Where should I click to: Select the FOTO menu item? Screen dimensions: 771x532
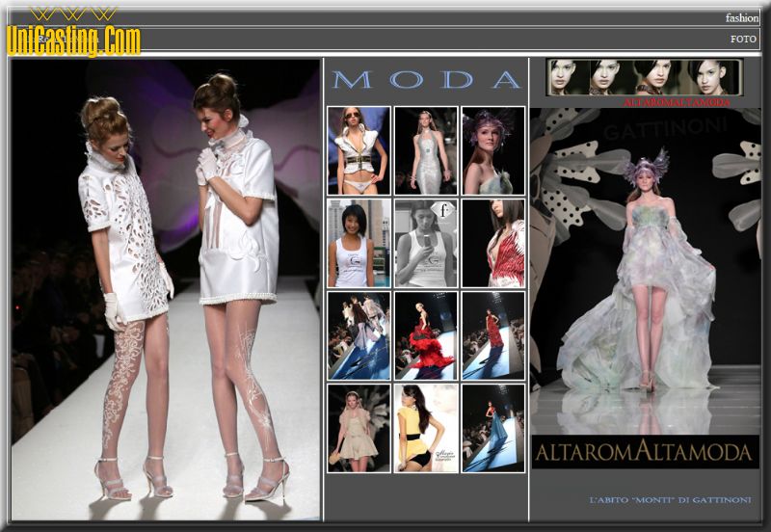pos(743,40)
